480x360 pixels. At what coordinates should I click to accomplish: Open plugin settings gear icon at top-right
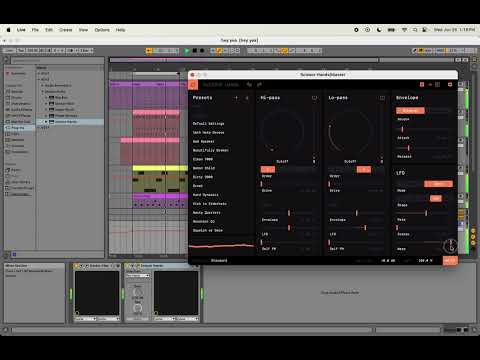pos(450,85)
